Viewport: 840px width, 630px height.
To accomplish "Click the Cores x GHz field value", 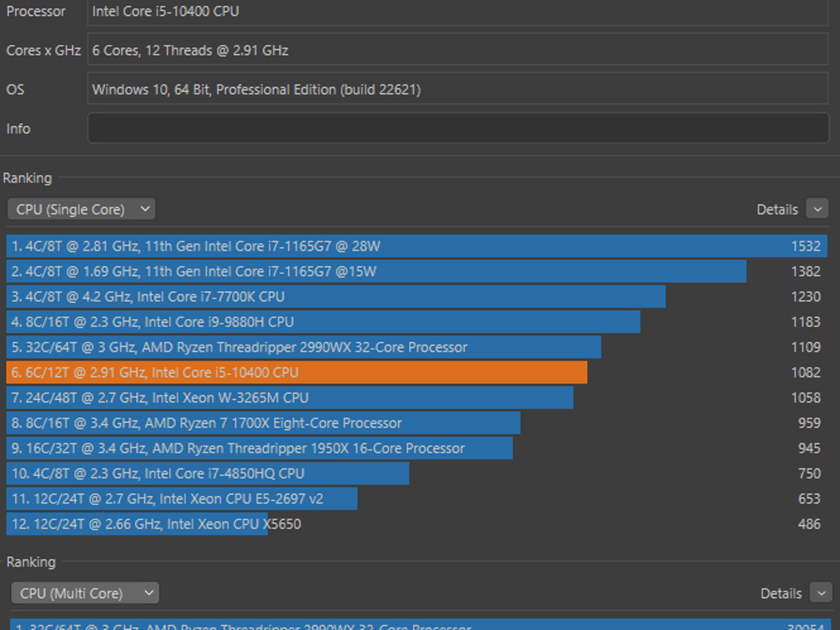I will [x=458, y=50].
